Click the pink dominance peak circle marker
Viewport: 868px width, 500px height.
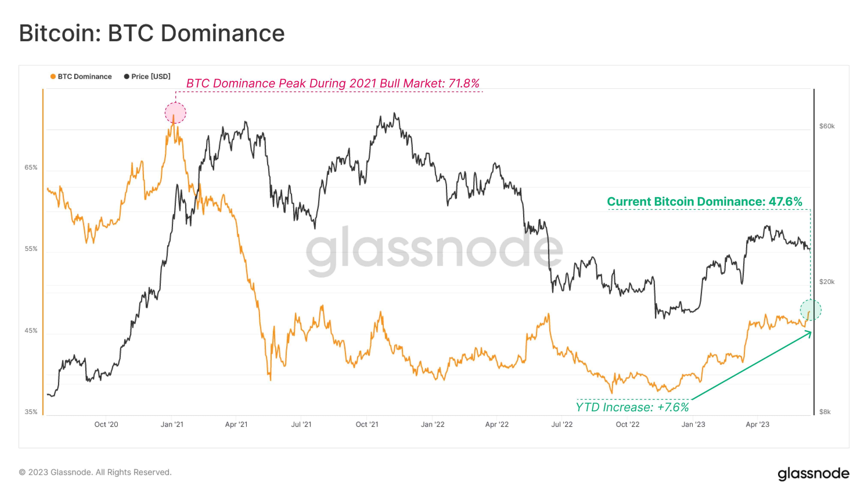coord(175,113)
